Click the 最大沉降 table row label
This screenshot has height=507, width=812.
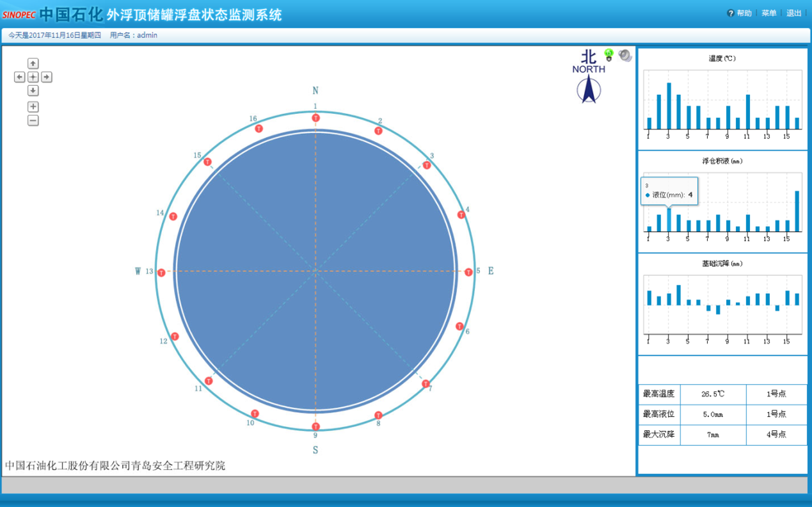[658, 435]
